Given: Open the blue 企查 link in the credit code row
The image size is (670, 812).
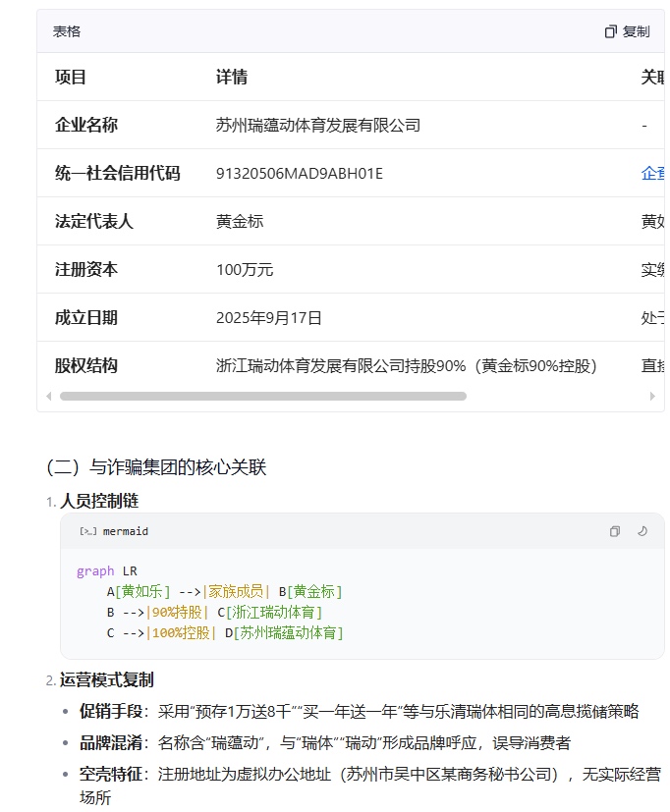Looking at the screenshot, I should coord(652,173).
